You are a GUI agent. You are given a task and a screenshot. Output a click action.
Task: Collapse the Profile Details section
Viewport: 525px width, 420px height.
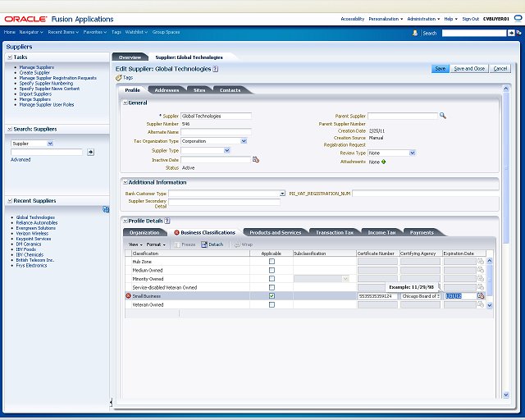coord(126,221)
